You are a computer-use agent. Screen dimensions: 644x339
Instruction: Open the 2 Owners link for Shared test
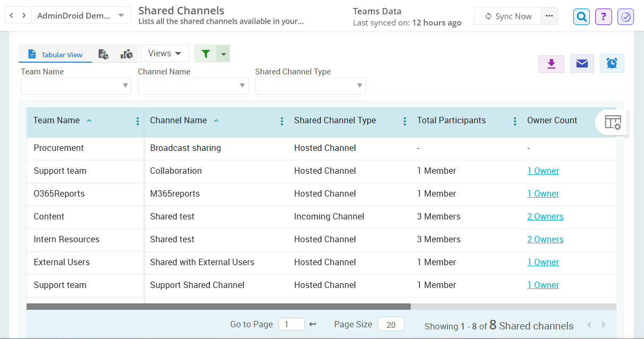545,216
